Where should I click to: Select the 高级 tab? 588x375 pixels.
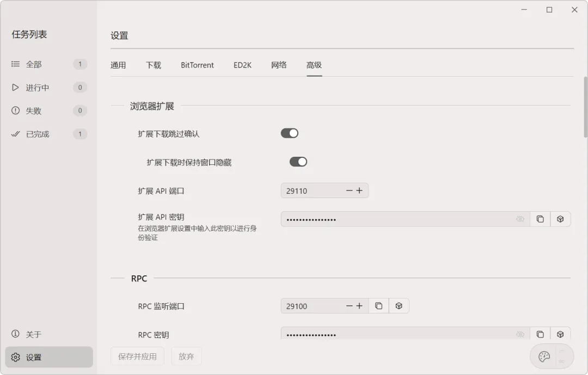click(314, 65)
